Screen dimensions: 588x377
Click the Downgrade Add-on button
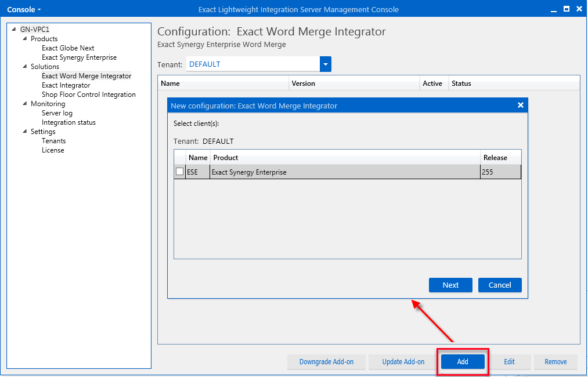(x=326, y=362)
